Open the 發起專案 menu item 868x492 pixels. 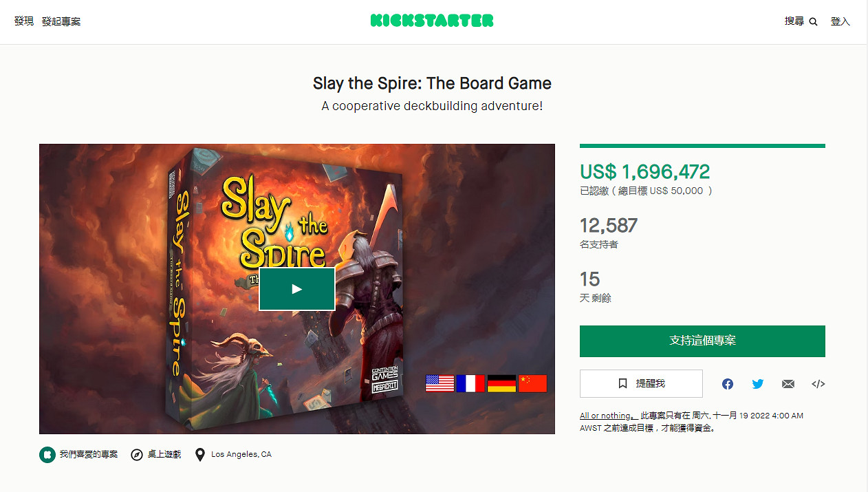coord(61,22)
